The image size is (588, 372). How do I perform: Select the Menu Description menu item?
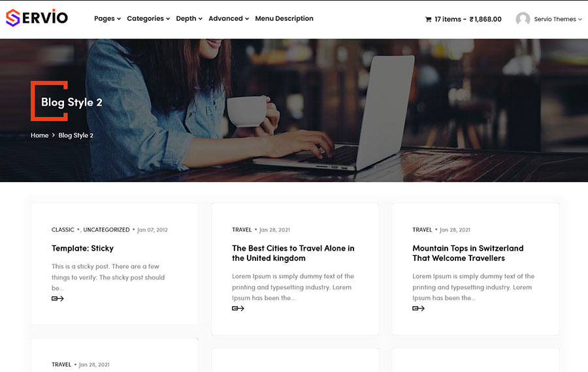[x=284, y=19]
